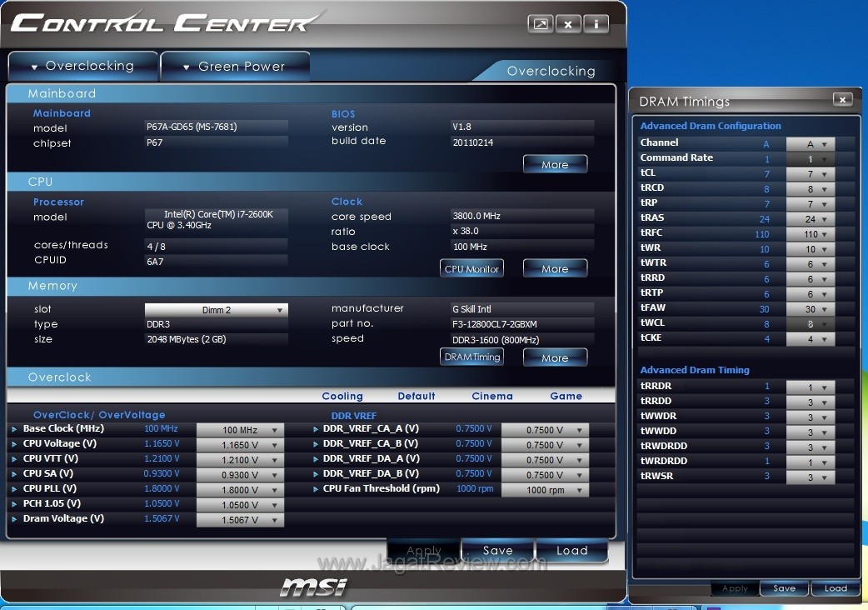Open the Green Power menu tab
The height and width of the screenshot is (610, 868).
(234, 67)
